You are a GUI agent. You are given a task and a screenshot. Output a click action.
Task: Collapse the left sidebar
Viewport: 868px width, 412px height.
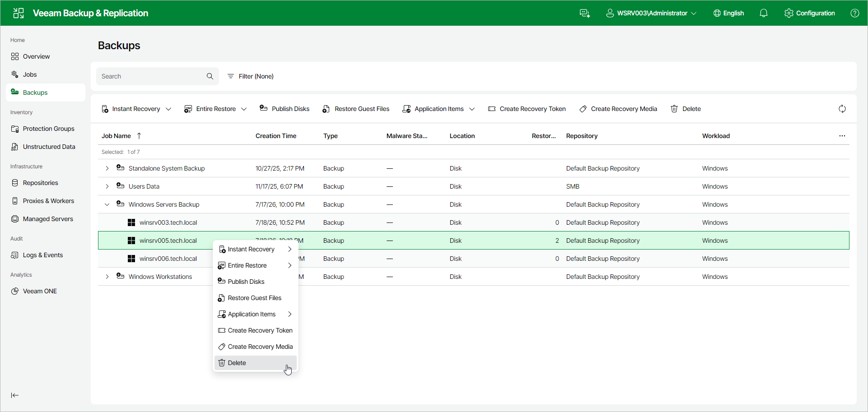pos(15,395)
